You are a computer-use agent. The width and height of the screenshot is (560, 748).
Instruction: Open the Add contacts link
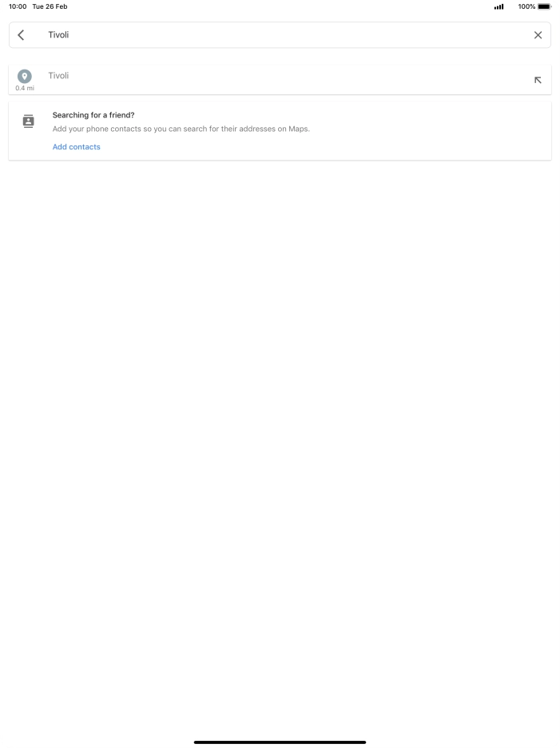[77, 147]
